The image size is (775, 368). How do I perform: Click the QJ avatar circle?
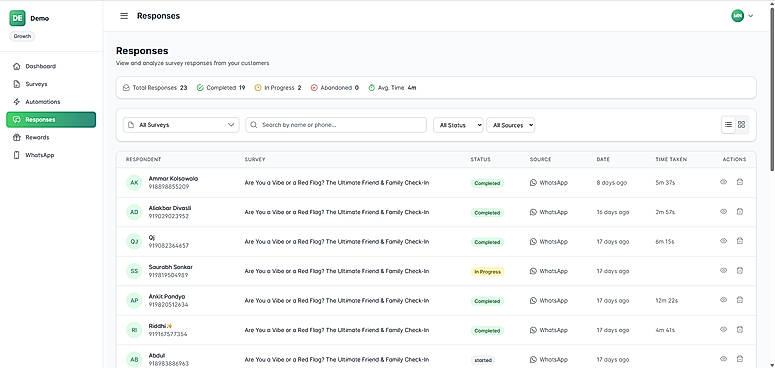134,242
